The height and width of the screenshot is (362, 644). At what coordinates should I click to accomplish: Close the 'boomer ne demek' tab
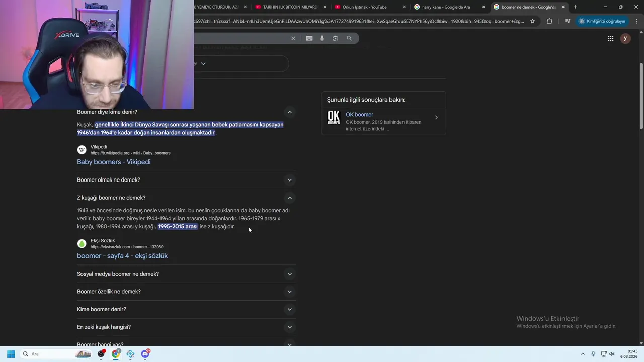tap(563, 7)
